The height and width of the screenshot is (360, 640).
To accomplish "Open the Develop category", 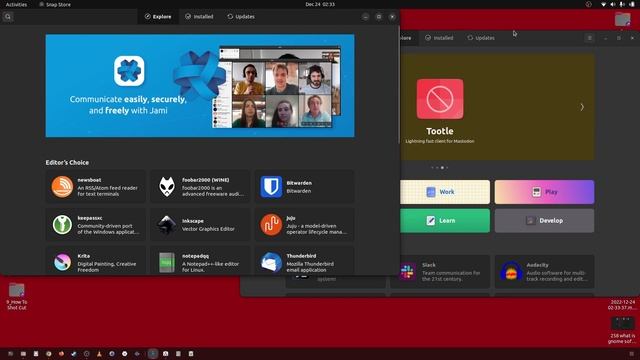I will (544, 220).
